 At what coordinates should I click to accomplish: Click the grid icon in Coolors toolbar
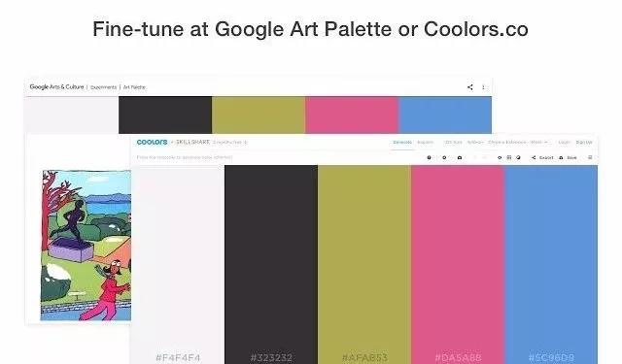point(509,157)
